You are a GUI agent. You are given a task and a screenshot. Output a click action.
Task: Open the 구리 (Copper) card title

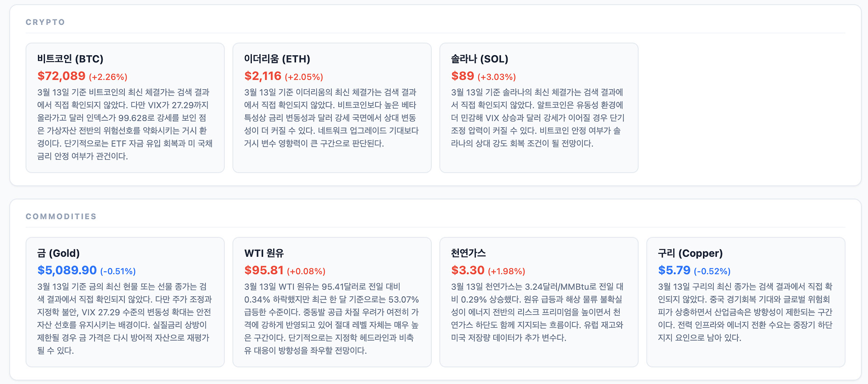(x=690, y=253)
